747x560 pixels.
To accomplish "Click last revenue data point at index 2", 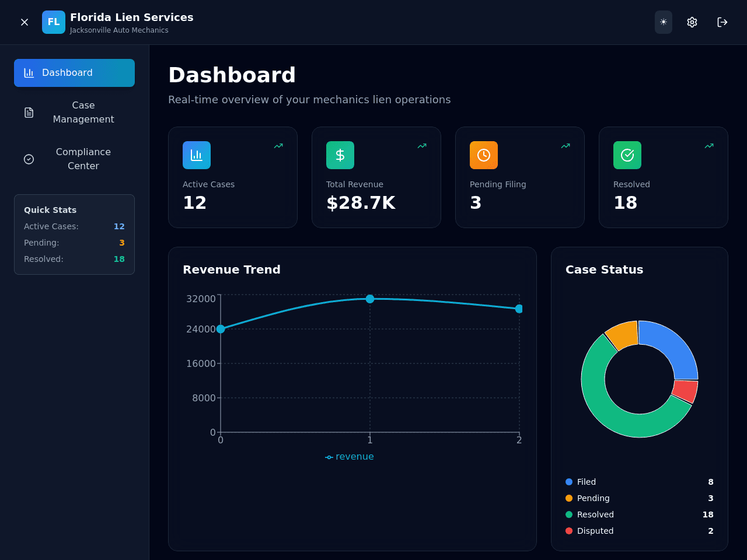I will (519, 309).
